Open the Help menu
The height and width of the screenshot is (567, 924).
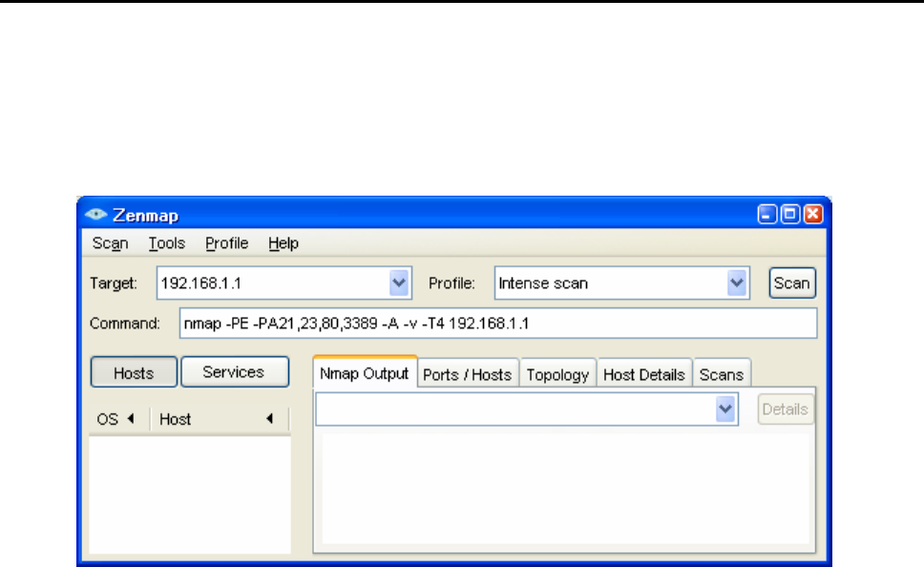283,243
